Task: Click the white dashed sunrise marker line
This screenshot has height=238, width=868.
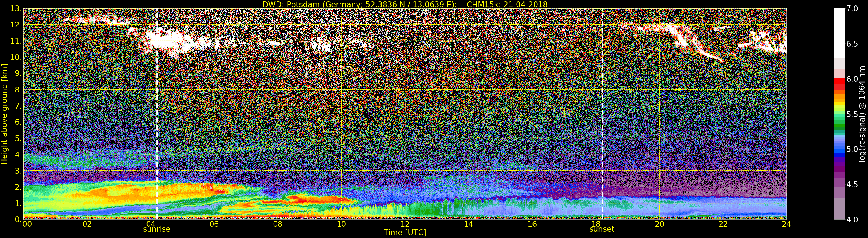Action: [x=157, y=114]
